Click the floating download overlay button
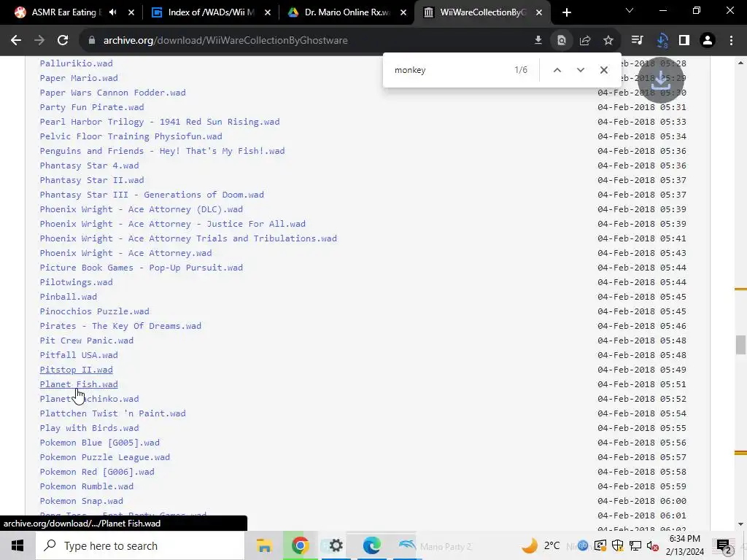 point(660,80)
